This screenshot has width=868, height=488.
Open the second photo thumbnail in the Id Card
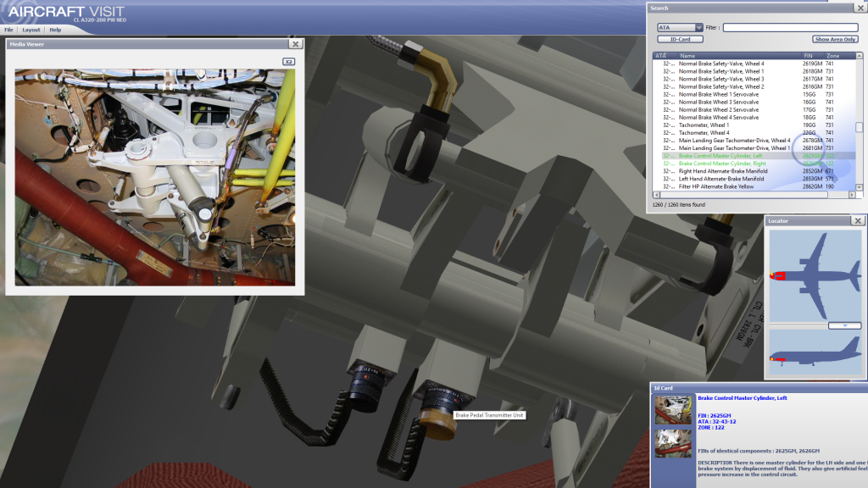(x=673, y=443)
